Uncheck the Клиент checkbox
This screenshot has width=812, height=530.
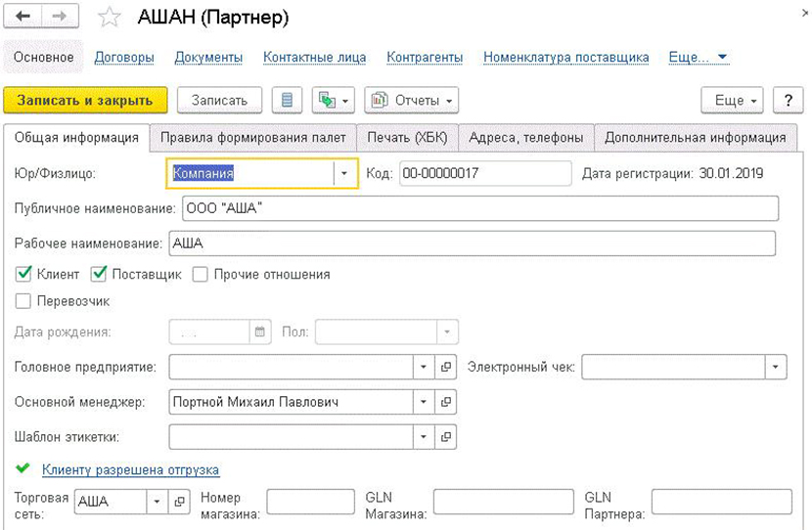click(x=23, y=275)
